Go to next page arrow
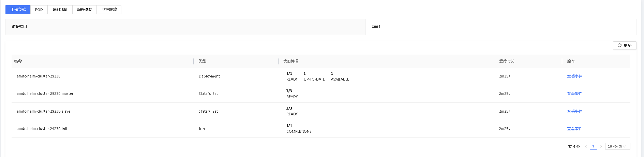This screenshot has height=157, width=644. (601, 146)
